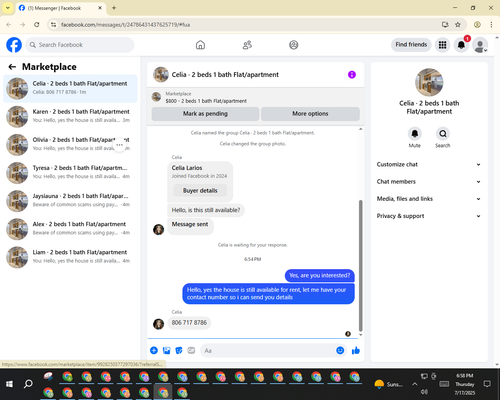Open Windows taskbar search
This screenshot has height=400, width=500.
coord(28,384)
